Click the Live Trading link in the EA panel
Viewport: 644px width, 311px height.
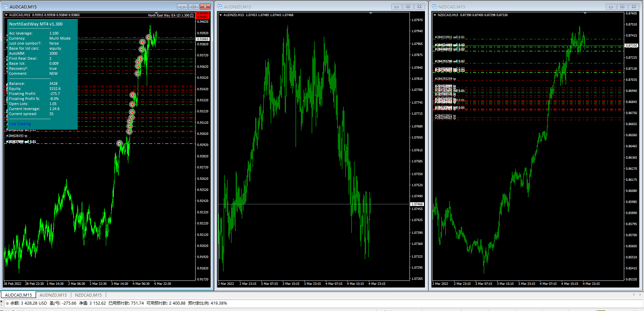tap(20, 124)
